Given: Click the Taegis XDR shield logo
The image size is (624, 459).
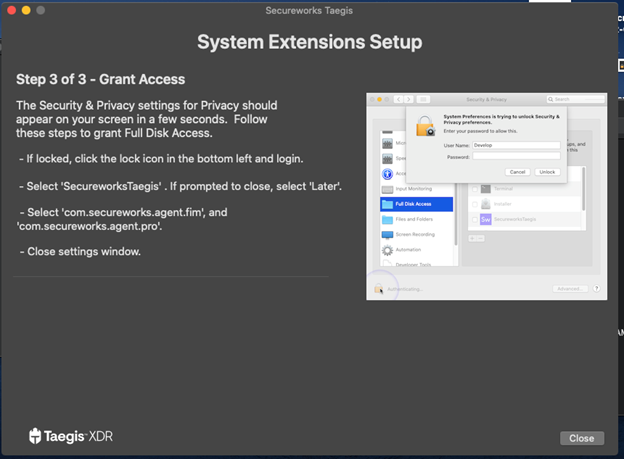Looking at the screenshot, I should click(x=35, y=436).
